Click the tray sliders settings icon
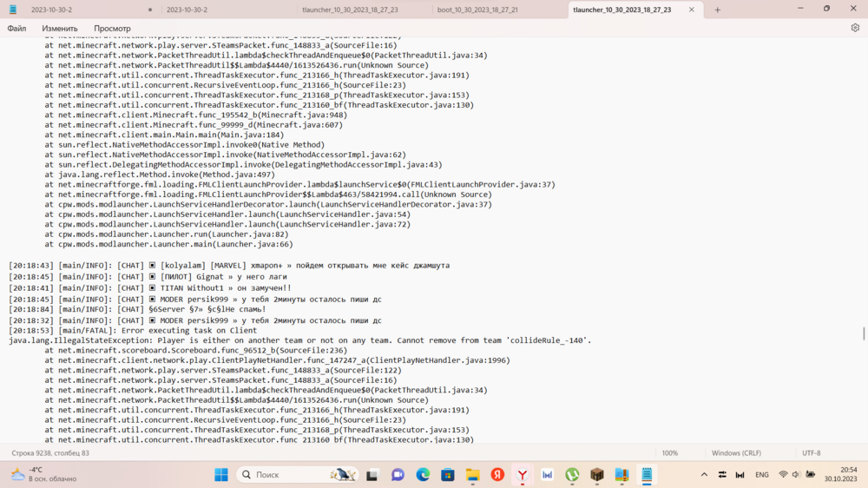This screenshot has height=488, width=868. [722, 475]
